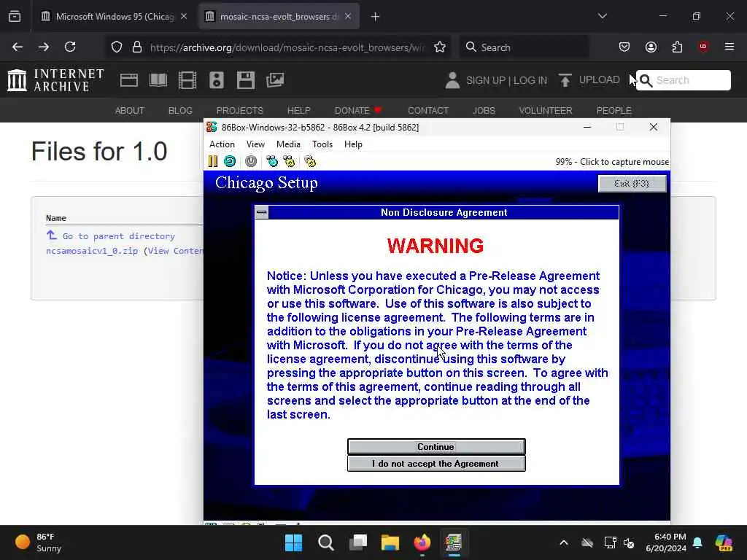Open the Windows Start button
The width and height of the screenshot is (747, 560).
(293, 542)
